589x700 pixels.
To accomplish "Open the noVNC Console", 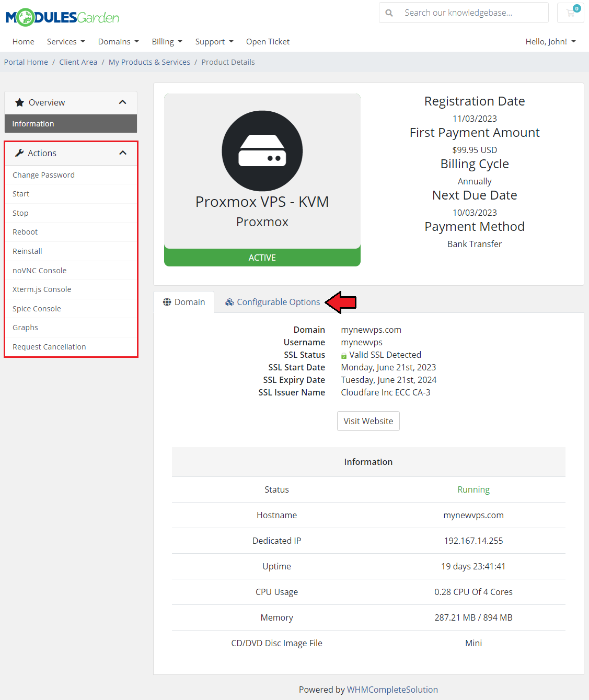I will click(71, 271).
